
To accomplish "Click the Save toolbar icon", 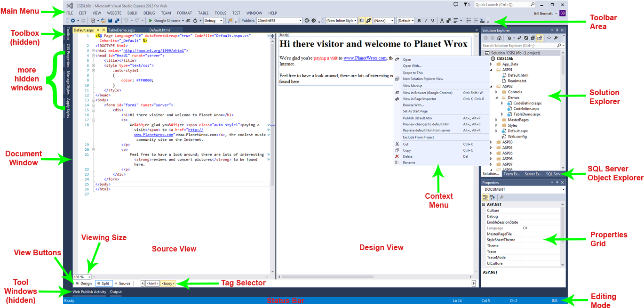I will pos(110,21).
